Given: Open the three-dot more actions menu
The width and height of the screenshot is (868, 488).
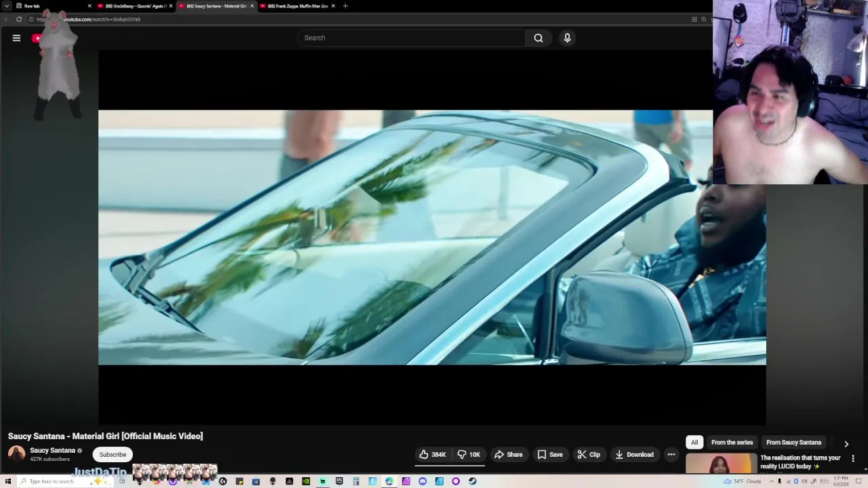Looking at the screenshot, I should click(x=671, y=455).
